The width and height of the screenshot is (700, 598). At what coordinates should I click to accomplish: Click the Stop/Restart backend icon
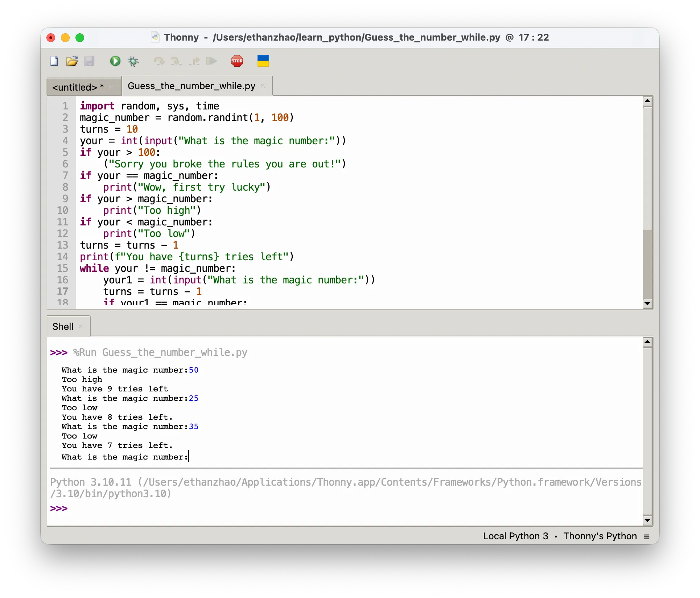[x=237, y=61]
